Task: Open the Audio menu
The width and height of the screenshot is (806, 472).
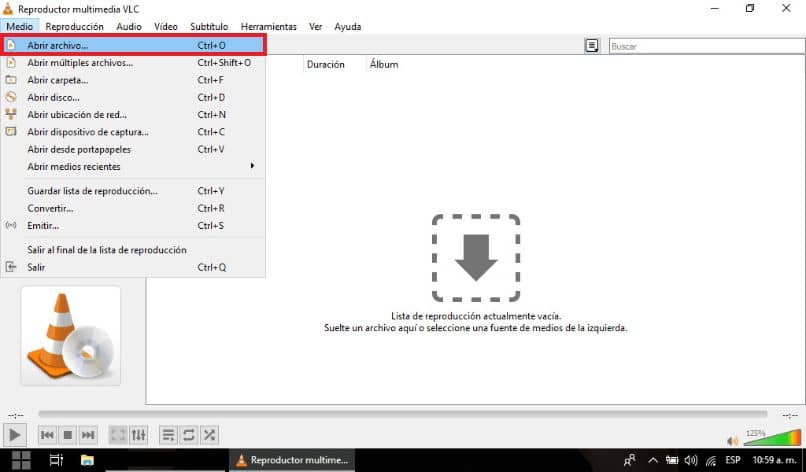Action: click(x=129, y=26)
